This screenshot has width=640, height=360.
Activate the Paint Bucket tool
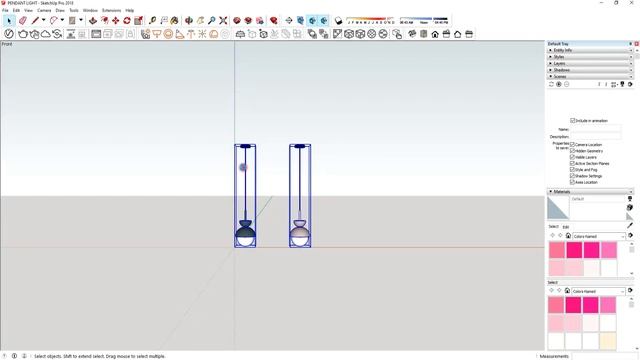click(174, 20)
